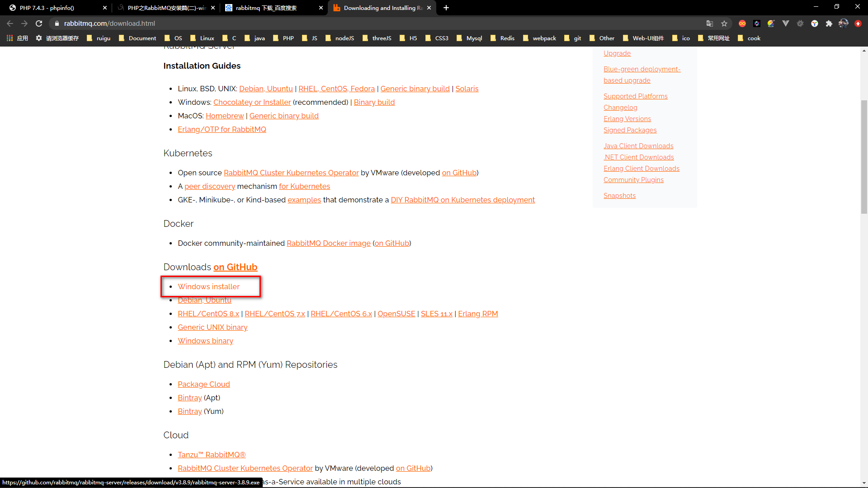The image size is (868, 488).
Task: Open the peer discovery link
Action: [210, 186]
